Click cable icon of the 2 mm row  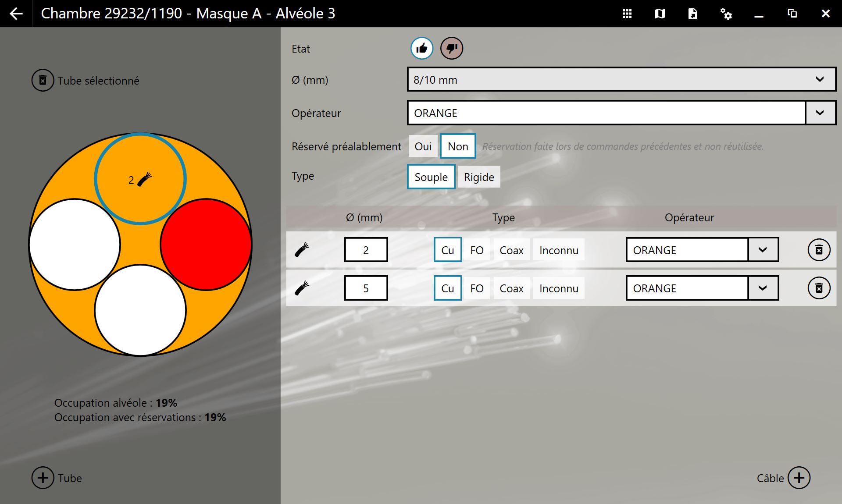tap(302, 250)
